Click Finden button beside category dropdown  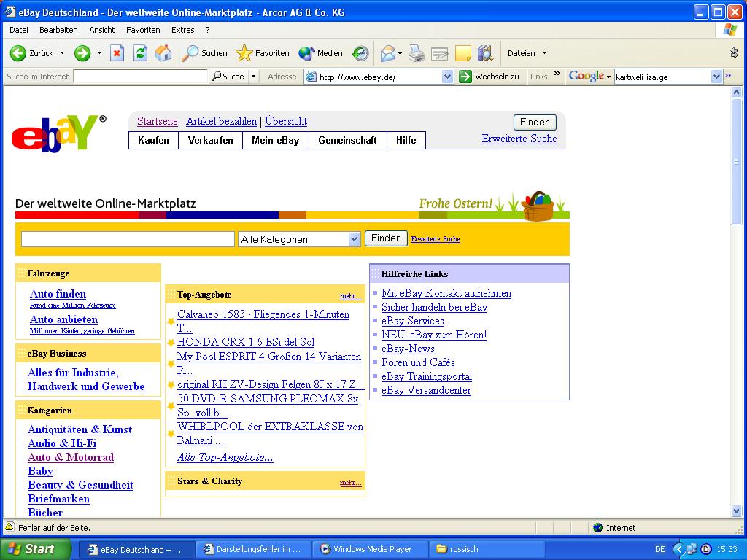click(x=386, y=238)
